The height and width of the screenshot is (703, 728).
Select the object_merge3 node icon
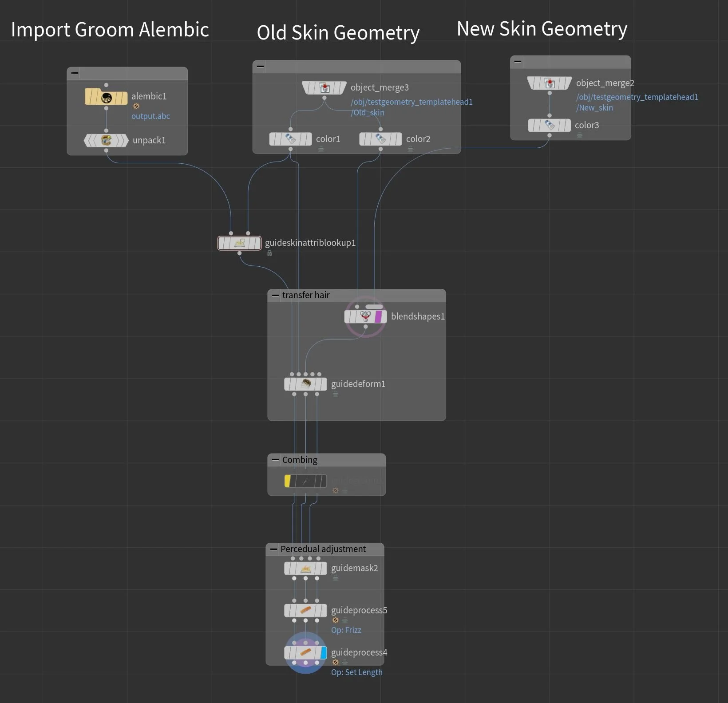[x=324, y=87]
